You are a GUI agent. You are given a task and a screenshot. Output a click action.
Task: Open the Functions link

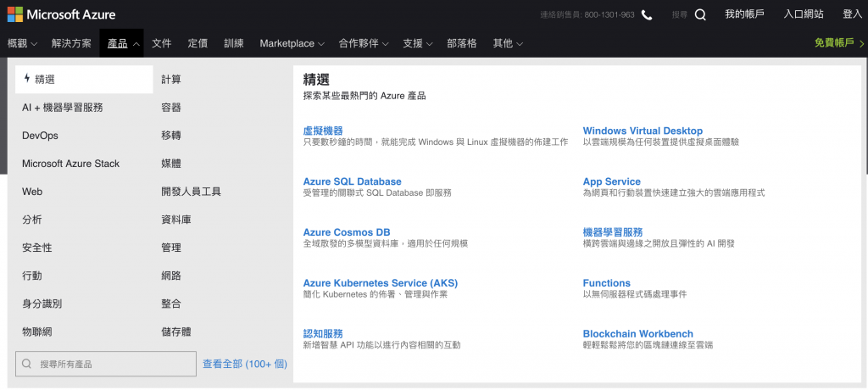pyautogui.click(x=607, y=283)
